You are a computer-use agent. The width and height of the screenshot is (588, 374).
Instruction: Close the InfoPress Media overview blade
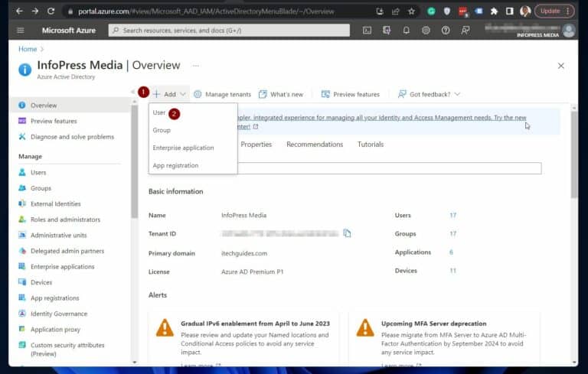pos(561,66)
